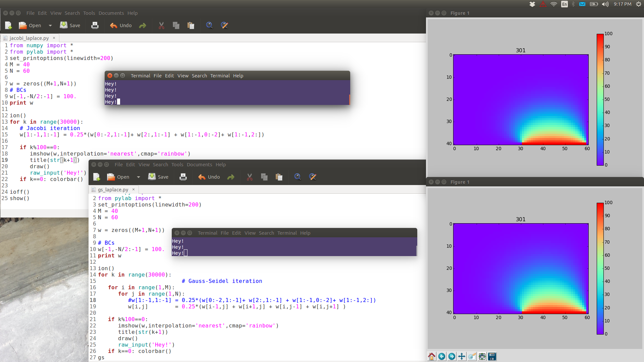Select the jacobi_laplace.py tab
Image resolution: width=644 pixels, height=362 pixels.
[29, 38]
